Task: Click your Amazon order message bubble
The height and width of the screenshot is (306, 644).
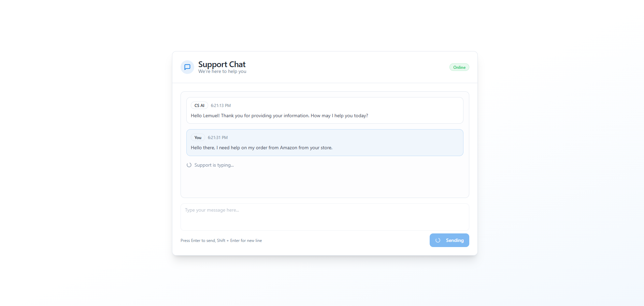Action: [x=325, y=142]
